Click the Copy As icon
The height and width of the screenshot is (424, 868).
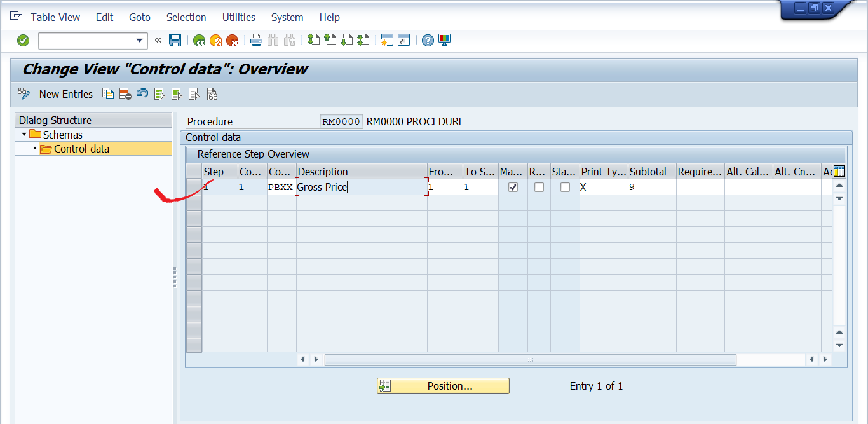click(109, 94)
